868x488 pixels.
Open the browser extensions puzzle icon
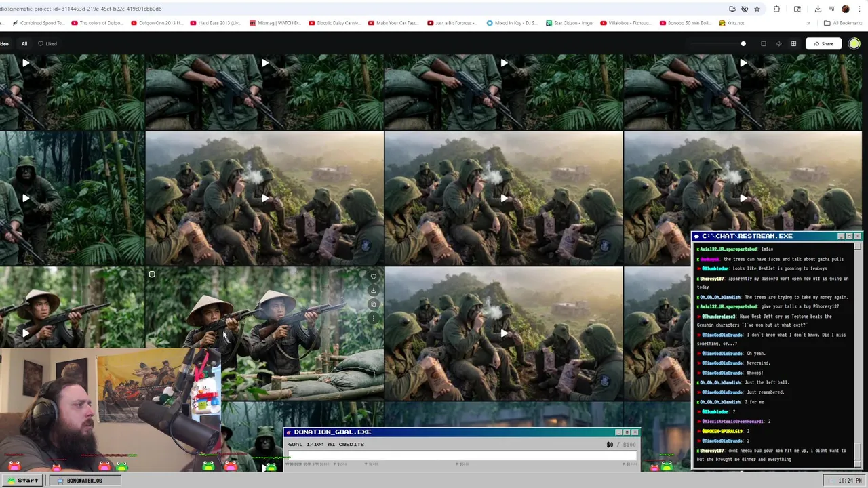(776, 9)
